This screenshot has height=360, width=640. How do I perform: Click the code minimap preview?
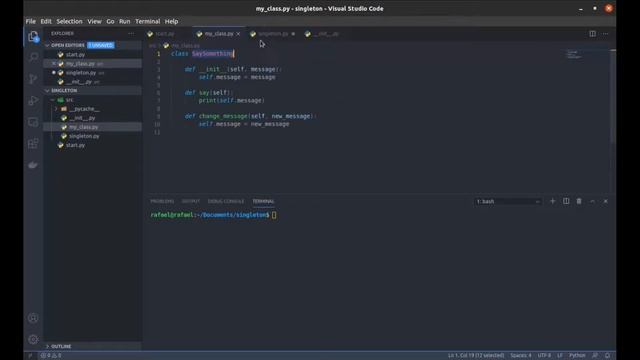click(574, 54)
